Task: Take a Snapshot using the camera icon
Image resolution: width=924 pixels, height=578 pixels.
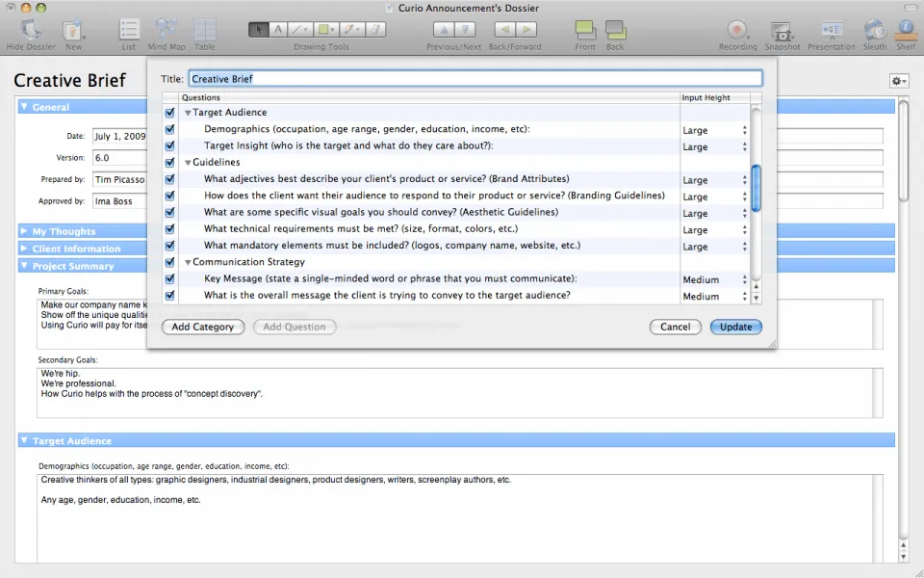Action: pyautogui.click(x=782, y=31)
